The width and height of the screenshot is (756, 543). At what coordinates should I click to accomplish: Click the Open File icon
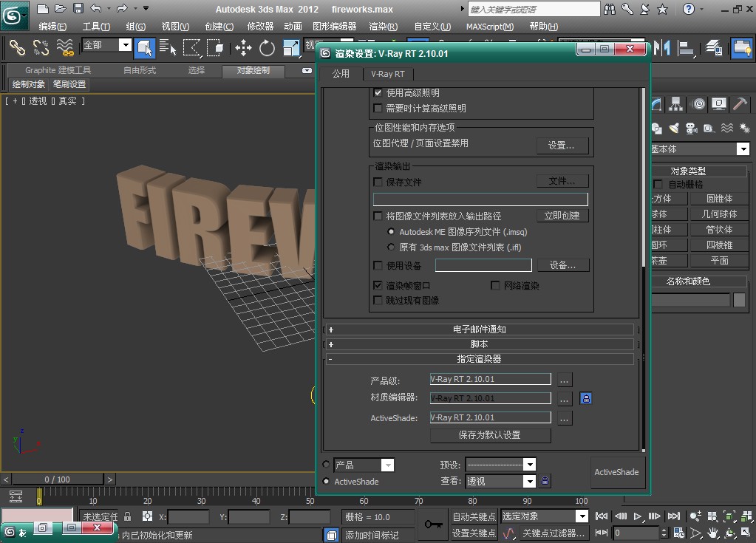(x=61, y=8)
